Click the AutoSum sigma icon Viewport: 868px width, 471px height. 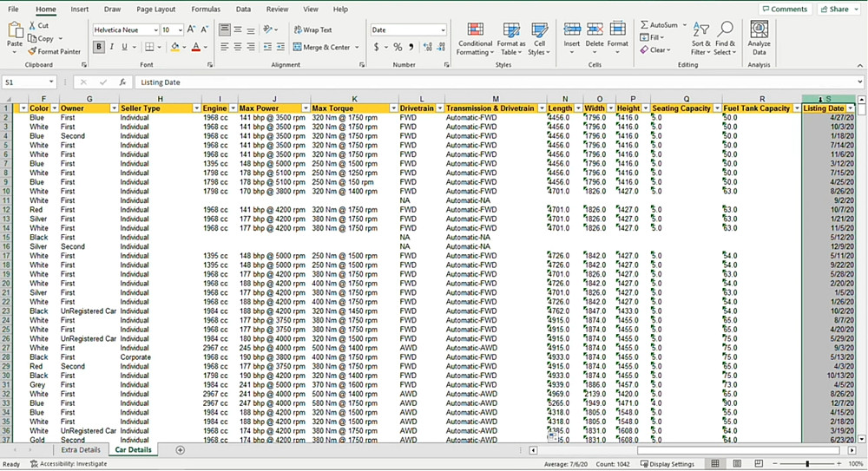645,25
